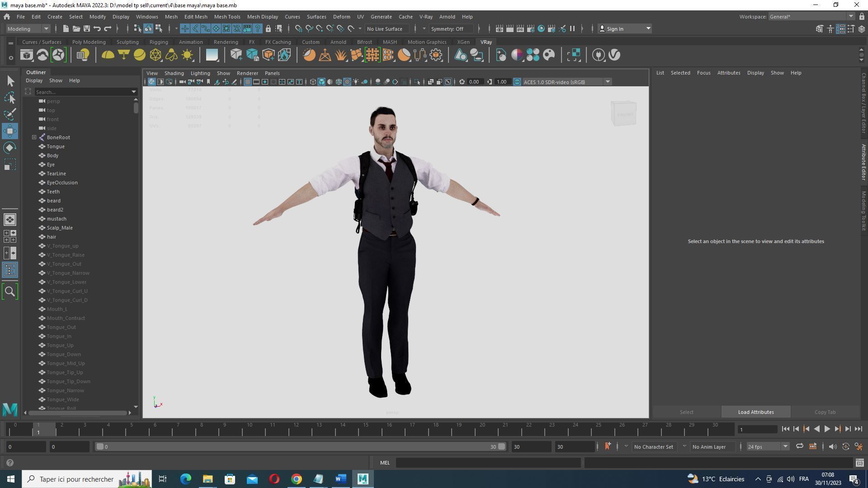The image size is (868, 488).
Task: Go to the start of playback range
Action: click(785, 429)
